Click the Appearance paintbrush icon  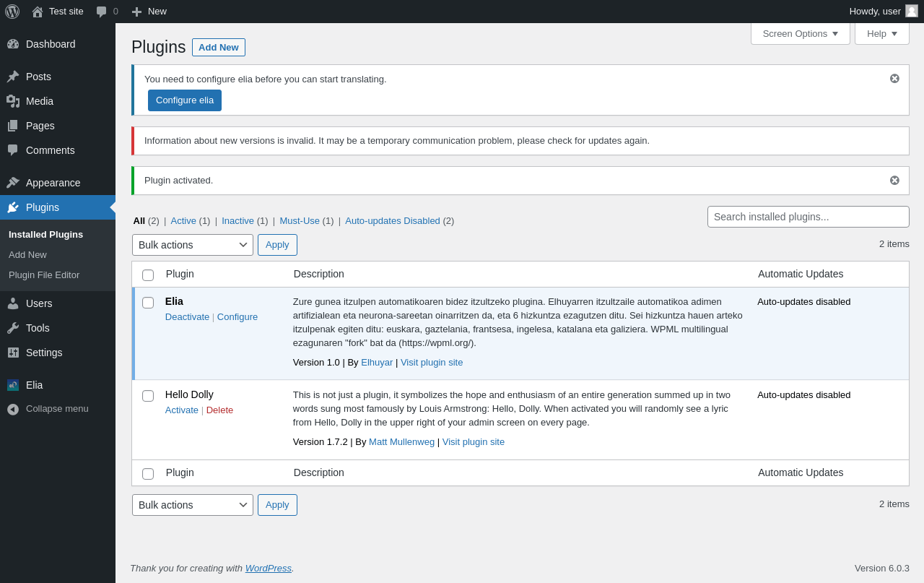(x=13, y=183)
